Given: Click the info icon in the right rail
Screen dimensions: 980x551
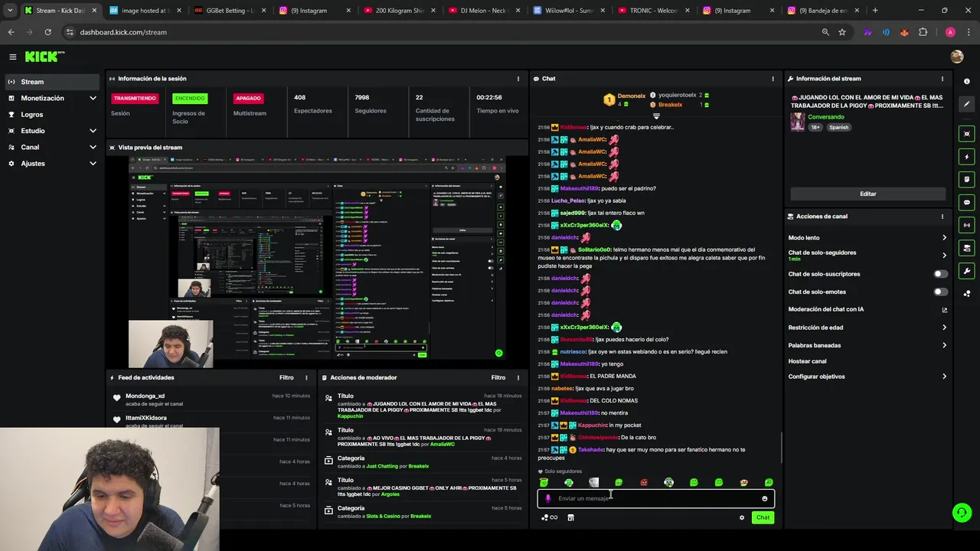Looking at the screenshot, I should 967,81.
